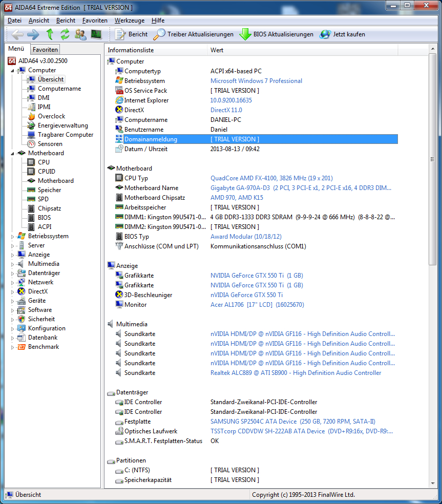Switch to the Menü tab
Viewport: 442px width, 504px height.
click(16, 49)
